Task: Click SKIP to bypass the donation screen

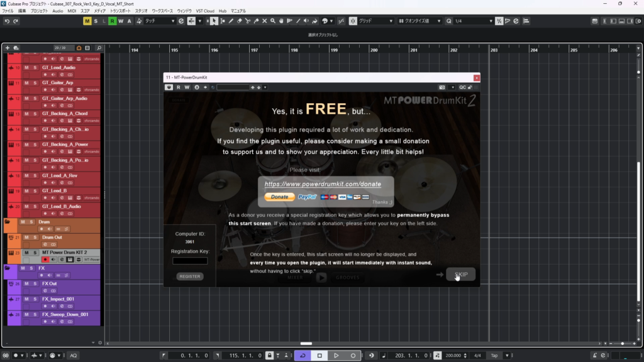Action: pyautogui.click(x=461, y=275)
